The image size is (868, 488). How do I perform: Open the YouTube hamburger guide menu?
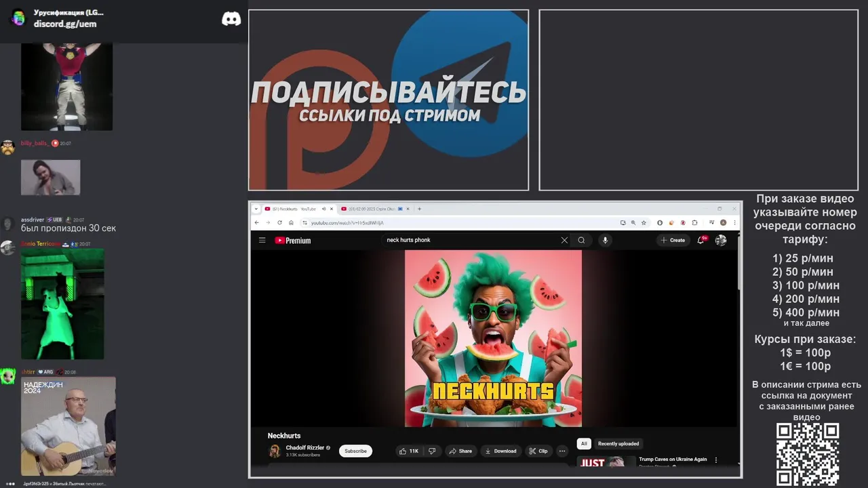[x=262, y=240]
